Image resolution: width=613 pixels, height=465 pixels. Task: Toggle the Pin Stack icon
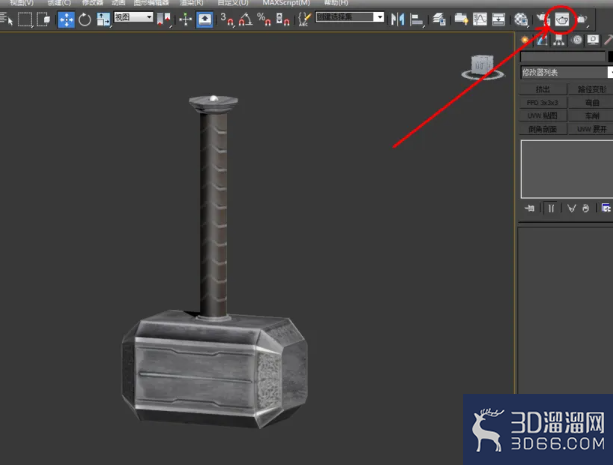(529, 208)
